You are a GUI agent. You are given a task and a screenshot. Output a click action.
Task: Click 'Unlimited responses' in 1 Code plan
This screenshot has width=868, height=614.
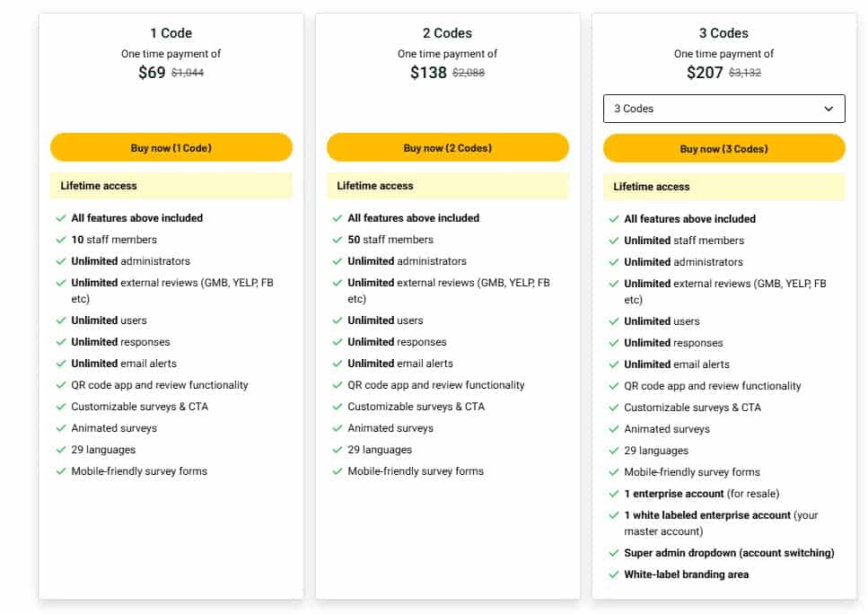click(120, 342)
